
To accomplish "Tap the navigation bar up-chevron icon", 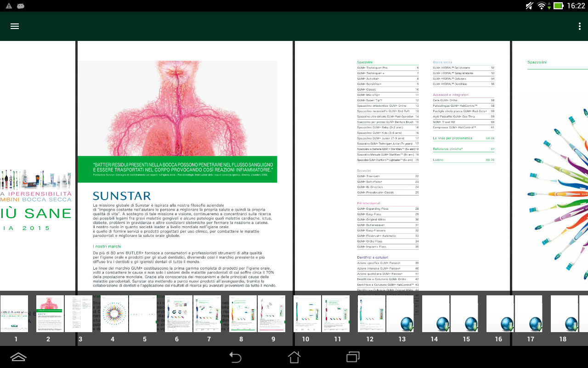I will point(18,357).
